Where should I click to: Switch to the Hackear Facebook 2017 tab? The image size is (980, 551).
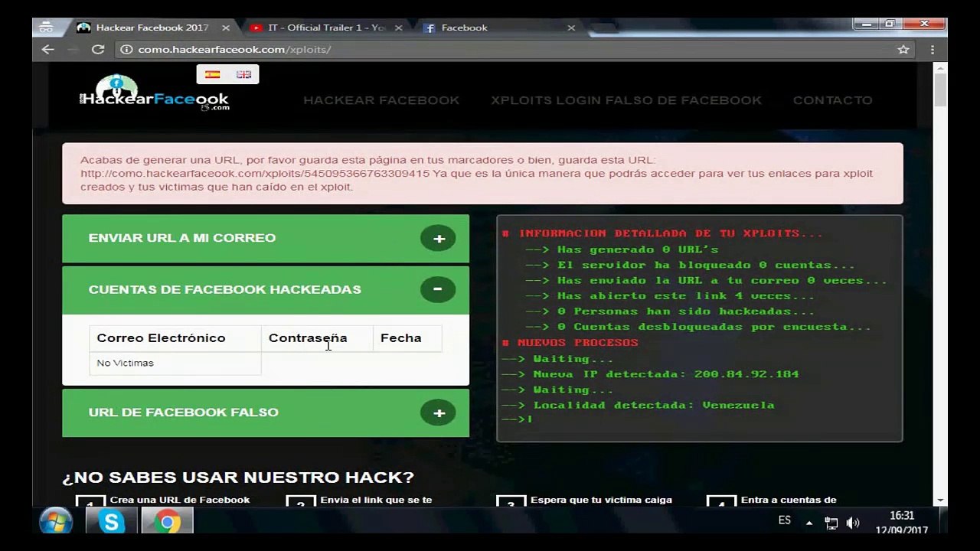point(152,28)
